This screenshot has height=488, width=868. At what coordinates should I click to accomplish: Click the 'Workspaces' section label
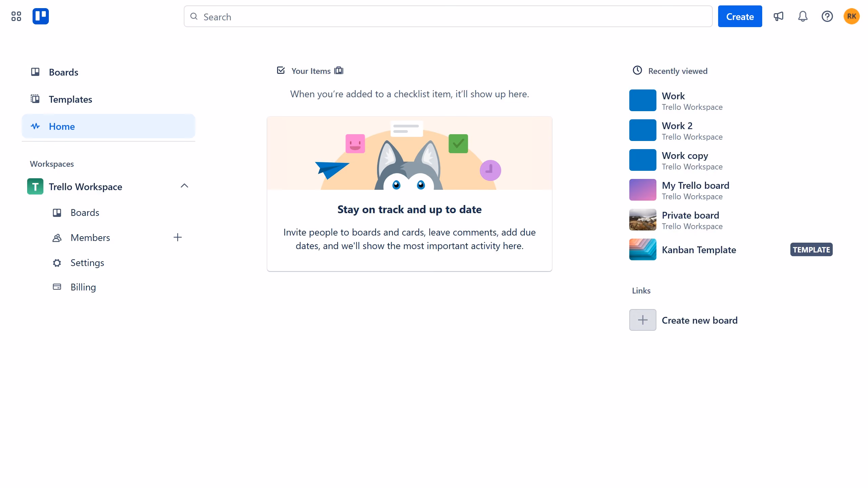(x=52, y=164)
